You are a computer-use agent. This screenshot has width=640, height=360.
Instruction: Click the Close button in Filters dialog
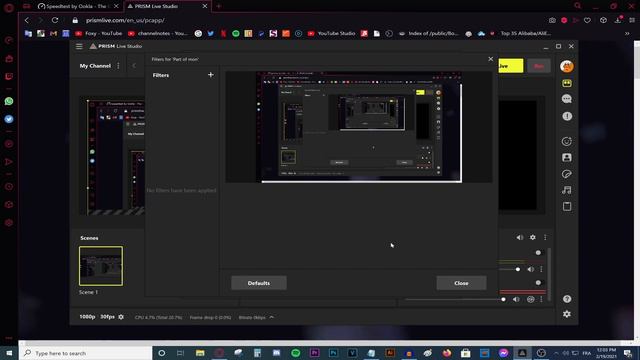click(x=461, y=283)
